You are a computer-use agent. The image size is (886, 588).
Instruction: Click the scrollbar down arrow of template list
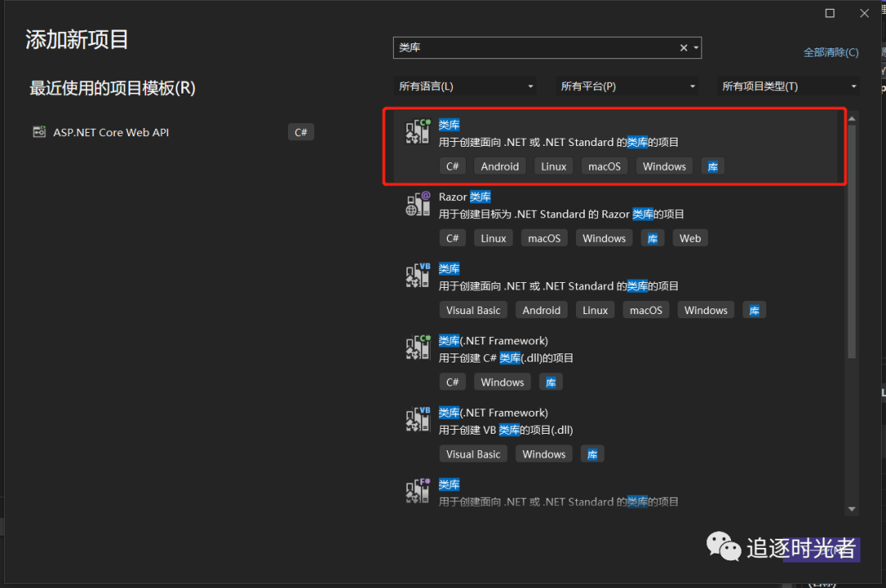point(852,509)
